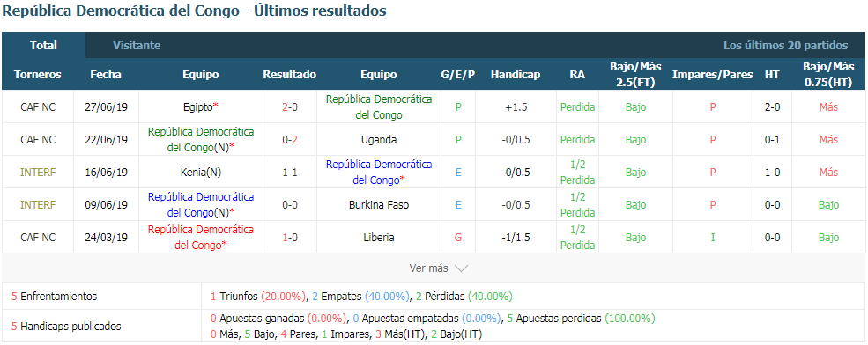868x345 pixels.
Task: Expand more results with Ver más chevron
Action: (x=439, y=268)
